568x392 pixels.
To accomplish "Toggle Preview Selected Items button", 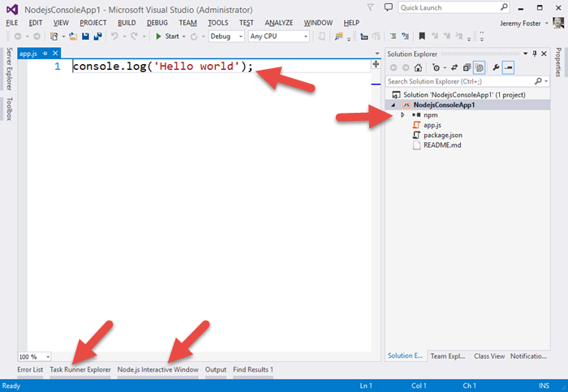I will pos(508,68).
